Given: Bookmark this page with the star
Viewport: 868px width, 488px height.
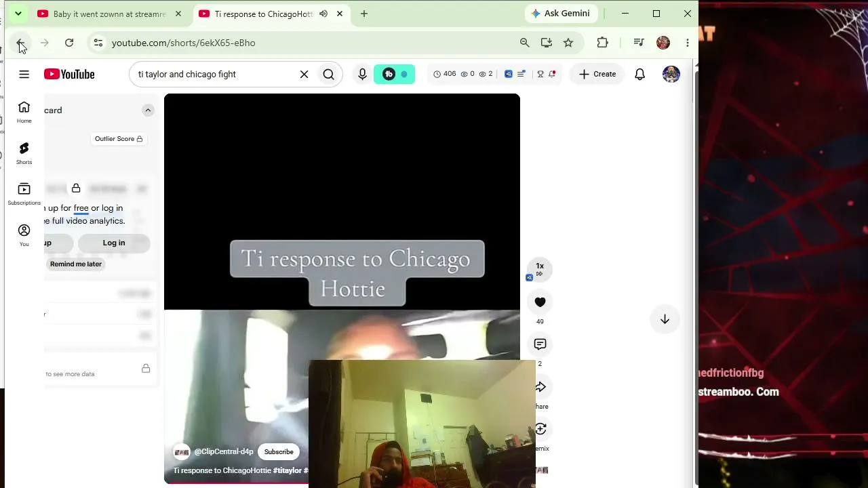Looking at the screenshot, I should pos(568,43).
